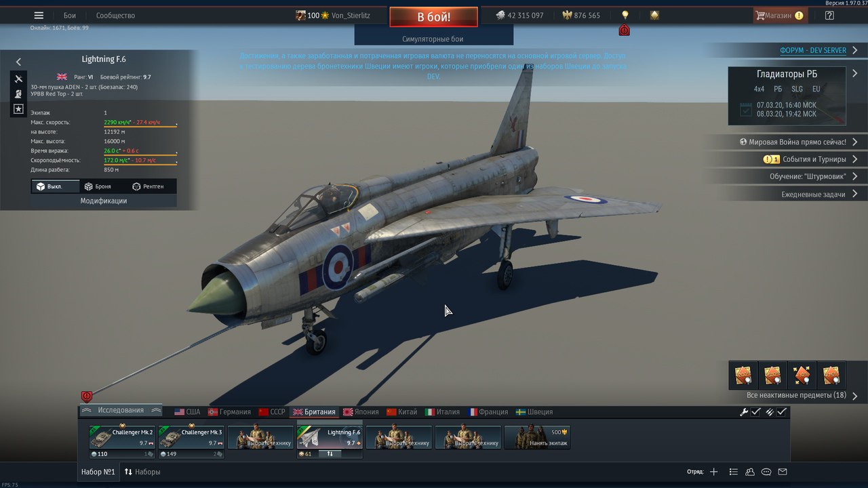The height and width of the screenshot is (488, 868).
Task: Expand Ежедневные задачи
Action: (855, 194)
